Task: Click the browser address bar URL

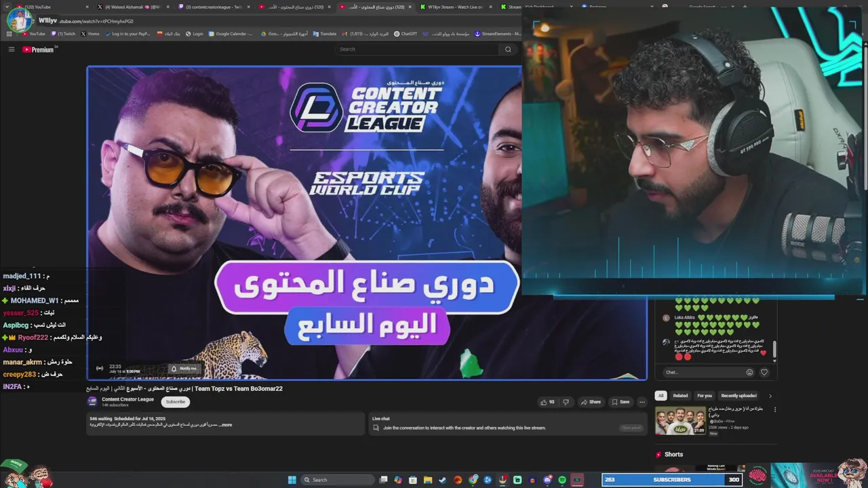Action: tap(95, 21)
